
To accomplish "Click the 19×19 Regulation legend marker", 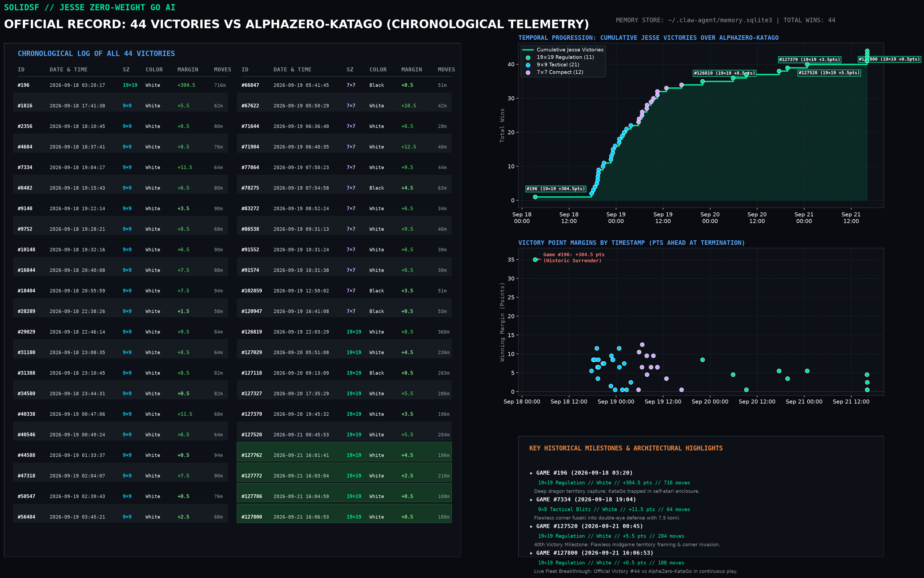I will [528, 58].
